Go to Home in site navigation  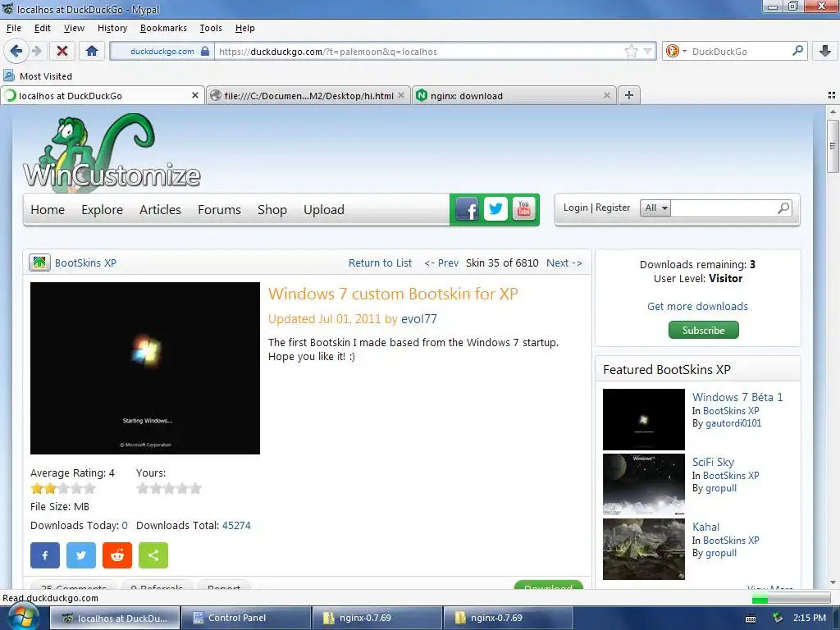48,209
